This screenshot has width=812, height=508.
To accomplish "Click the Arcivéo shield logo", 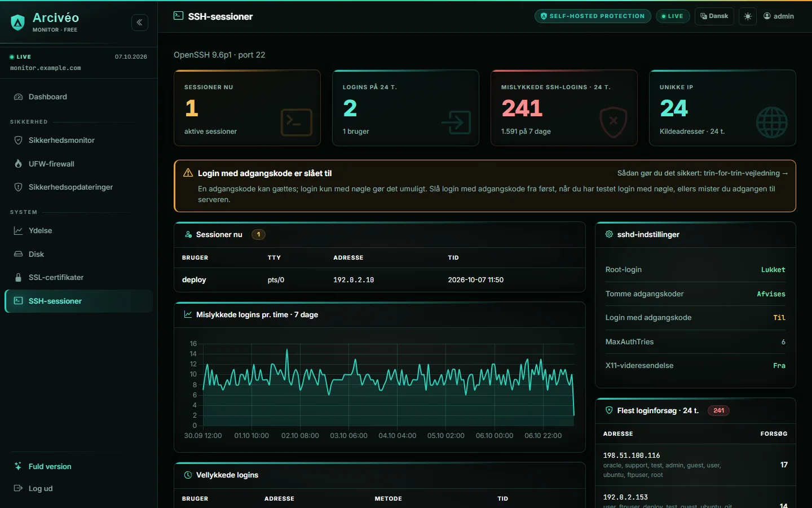I will tap(18, 23).
